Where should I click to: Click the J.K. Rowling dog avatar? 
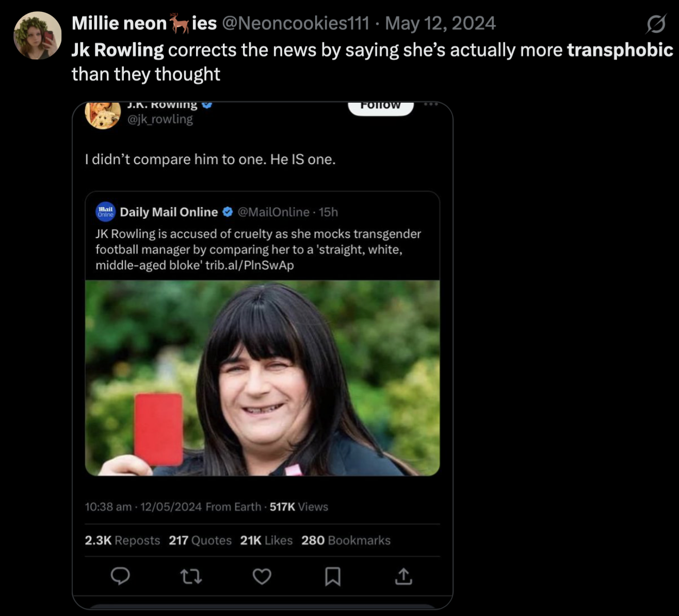(x=103, y=115)
